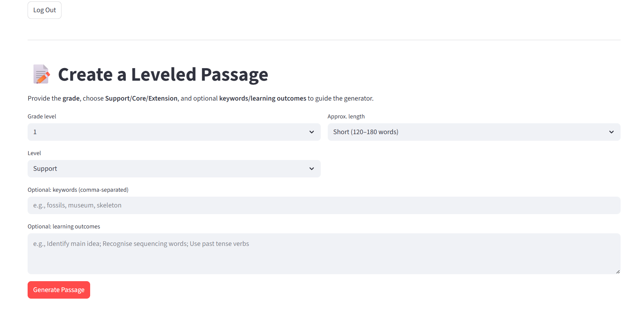This screenshot has height=314, width=644.
Task: Click the optional keywords input field
Action: [x=324, y=205]
